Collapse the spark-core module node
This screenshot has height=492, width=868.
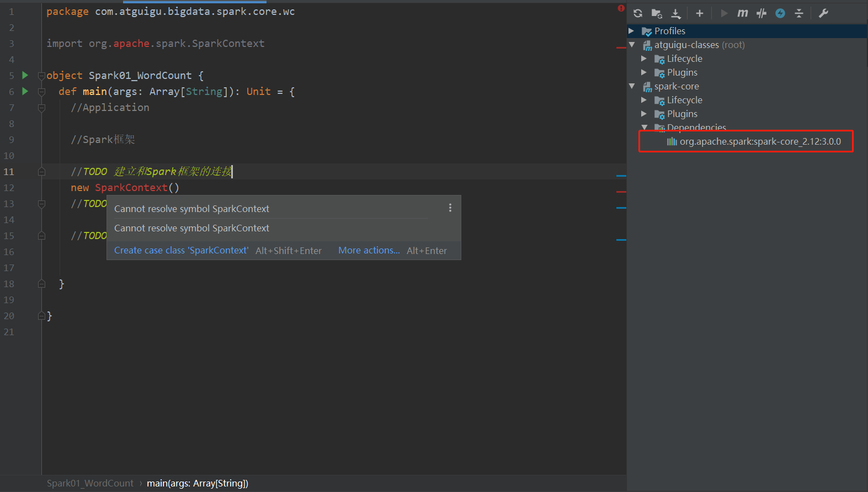point(632,86)
